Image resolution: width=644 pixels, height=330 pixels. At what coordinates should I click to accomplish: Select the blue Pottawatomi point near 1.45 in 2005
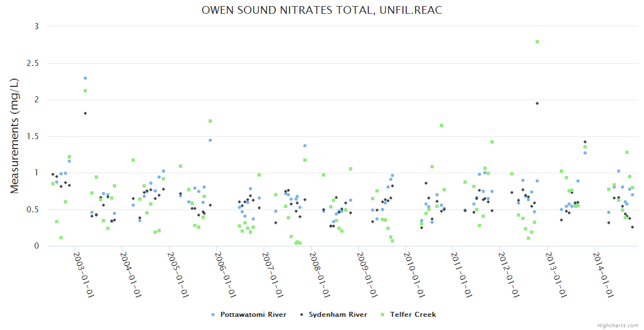point(210,140)
